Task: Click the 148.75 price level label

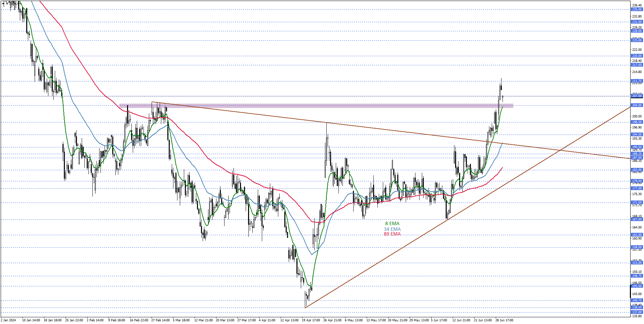Action: click(637, 276)
